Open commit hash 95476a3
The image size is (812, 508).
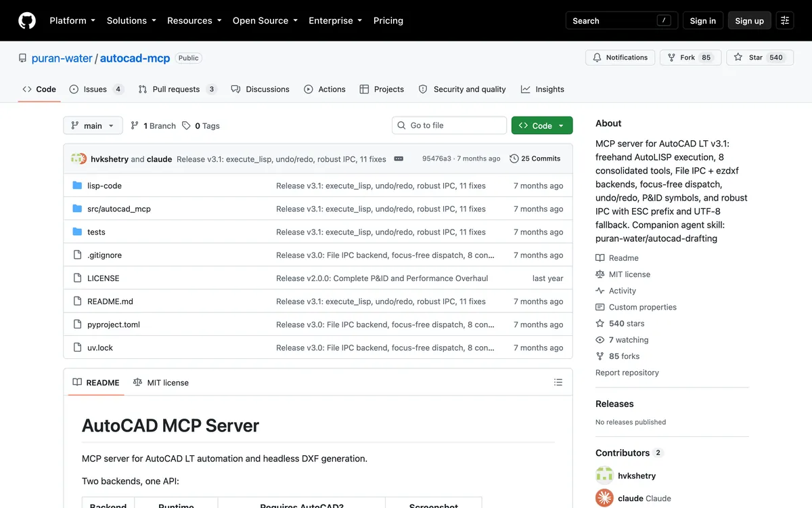point(436,158)
